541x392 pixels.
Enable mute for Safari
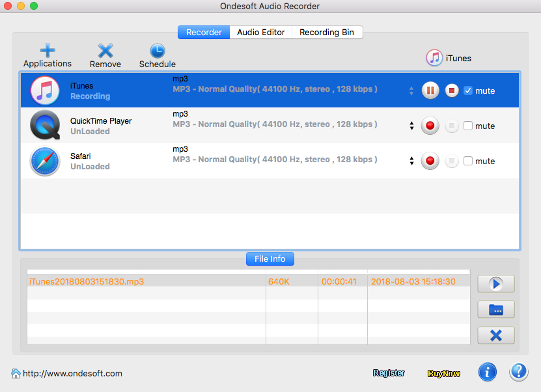pyautogui.click(x=468, y=161)
